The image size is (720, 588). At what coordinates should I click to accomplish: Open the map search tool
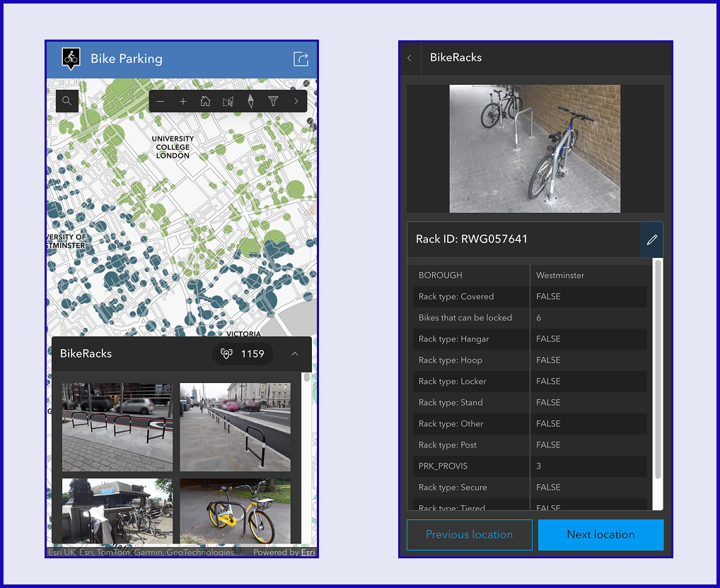click(66, 100)
